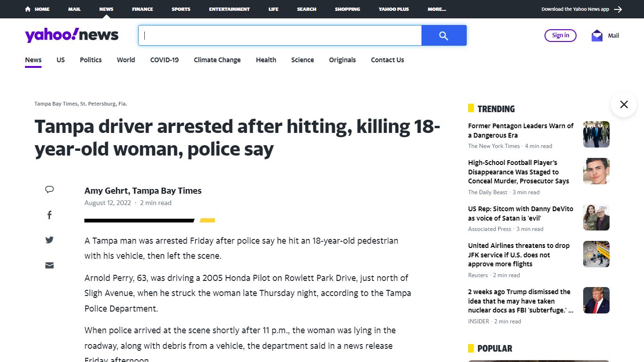Select the World section tab
Screen dimensions: 644x362
[x=126, y=60]
